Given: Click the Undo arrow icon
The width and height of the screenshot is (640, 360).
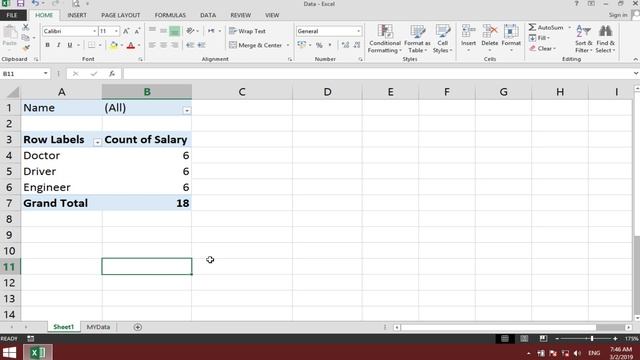Looking at the screenshot, I should coord(36,4).
